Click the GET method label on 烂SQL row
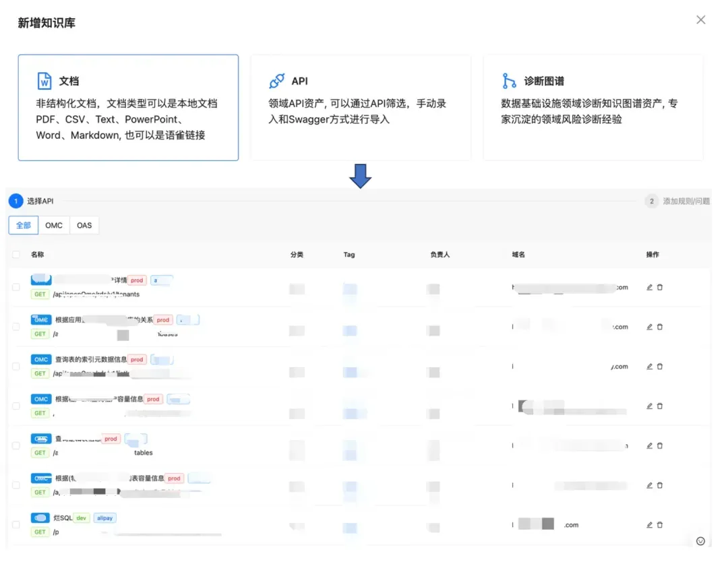This screenshot has height=562, width=728. [40, 532]
